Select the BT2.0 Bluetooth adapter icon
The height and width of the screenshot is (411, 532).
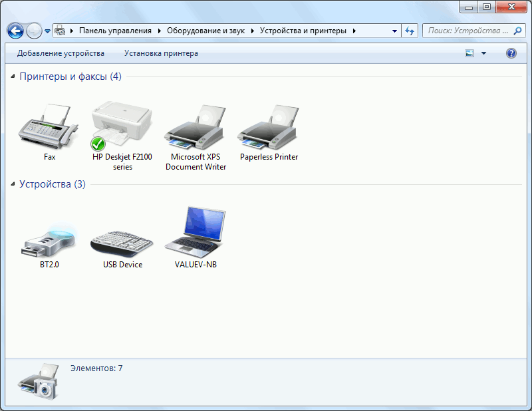[x=49, y=236]
